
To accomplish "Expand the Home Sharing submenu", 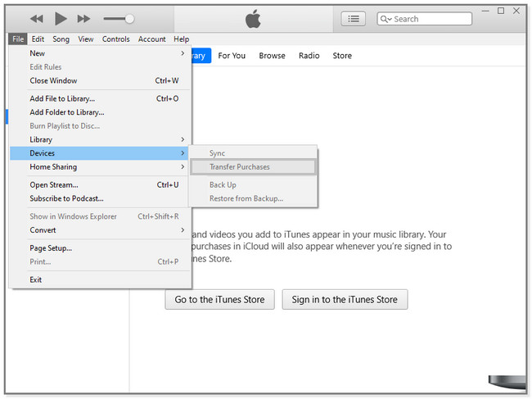I will pyautogui.click(x=100, y=167).
